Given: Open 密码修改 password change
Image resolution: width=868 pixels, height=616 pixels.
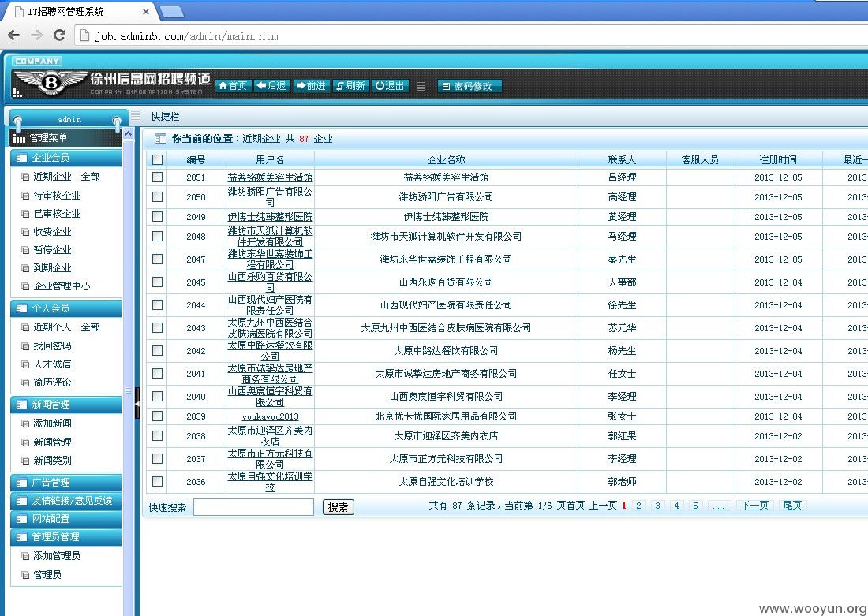Looking at the screenshot, I should (x=470, y=86).
